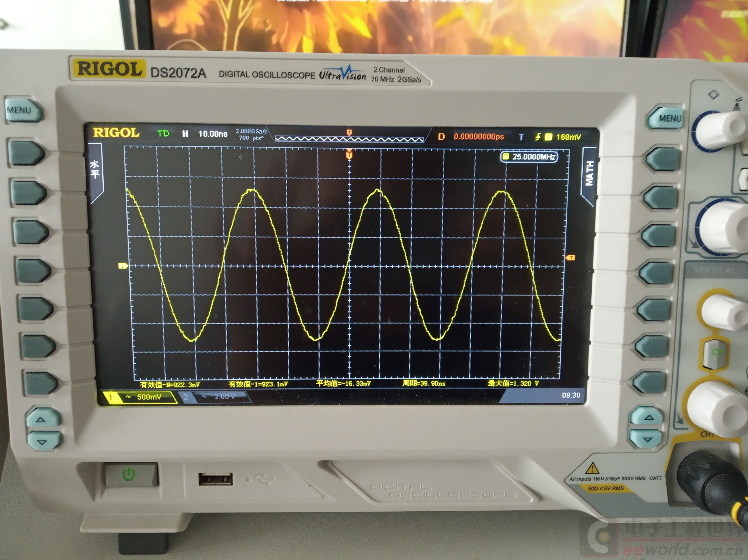
Task: Click the orange trigger level marker at right
Action: pyautogui.click(x=570, y=258)
